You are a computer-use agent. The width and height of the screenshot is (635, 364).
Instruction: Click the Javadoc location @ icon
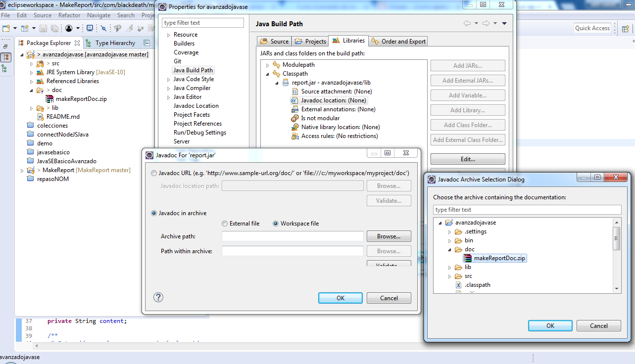click(295, 100)
